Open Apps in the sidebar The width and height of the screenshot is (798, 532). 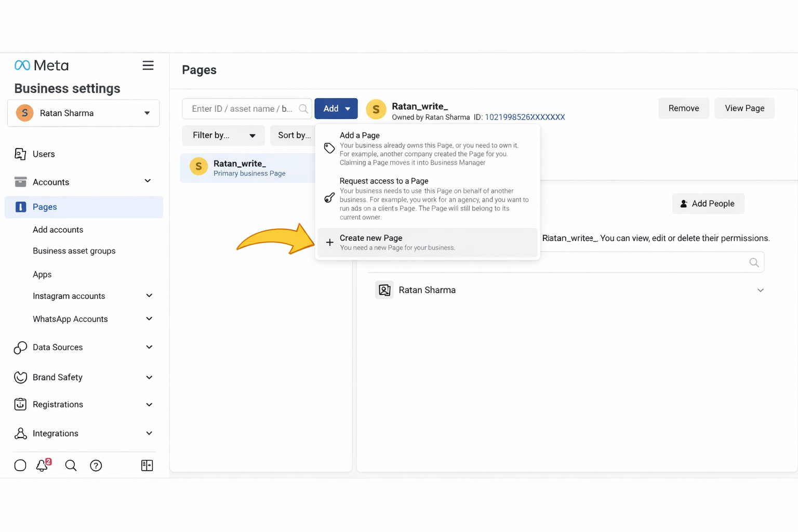point(42,274)
